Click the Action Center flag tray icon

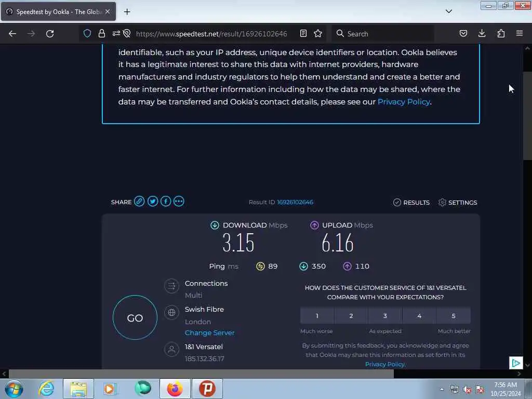pyautogui.click(x=480, y=390)
